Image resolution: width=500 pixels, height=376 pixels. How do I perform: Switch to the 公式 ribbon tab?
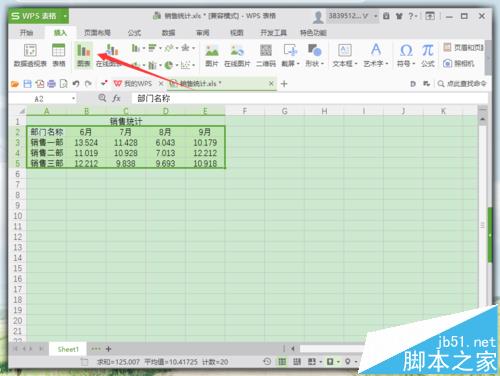pos(134,33)
